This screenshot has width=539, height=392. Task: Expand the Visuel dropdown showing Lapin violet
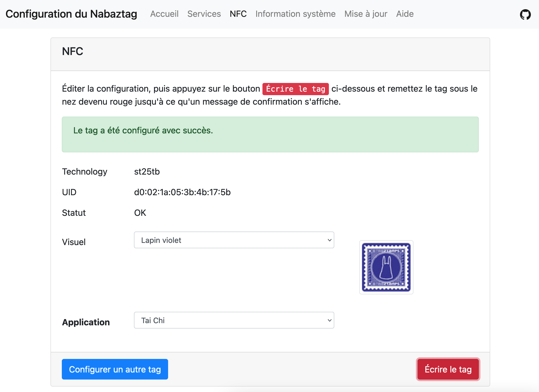click(234, 240)
